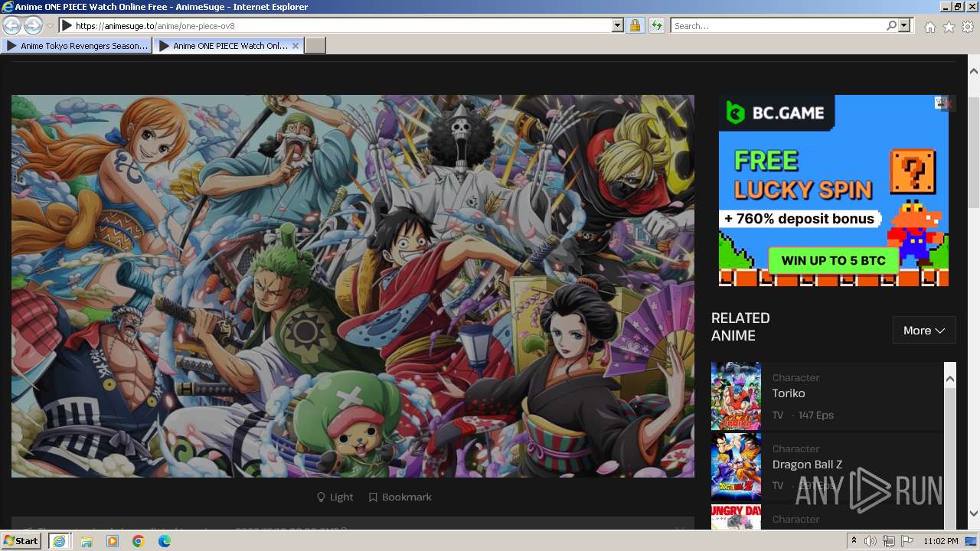Viewport: 980px width, 551px height.
Task: Bookmark this anime
Action: point(400,497)
